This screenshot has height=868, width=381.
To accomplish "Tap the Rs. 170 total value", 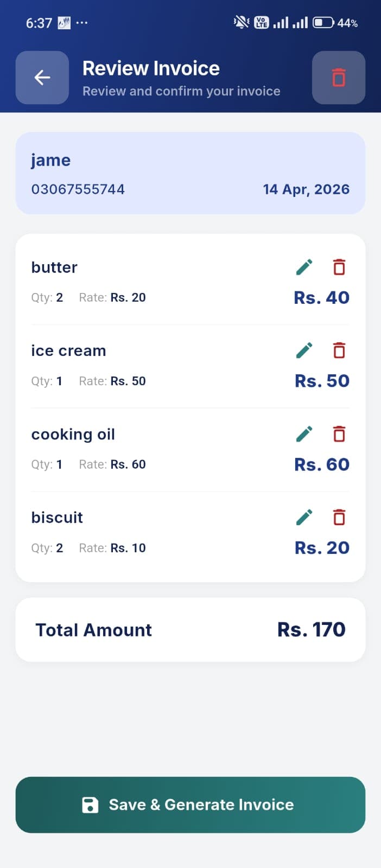I will 311,629.
